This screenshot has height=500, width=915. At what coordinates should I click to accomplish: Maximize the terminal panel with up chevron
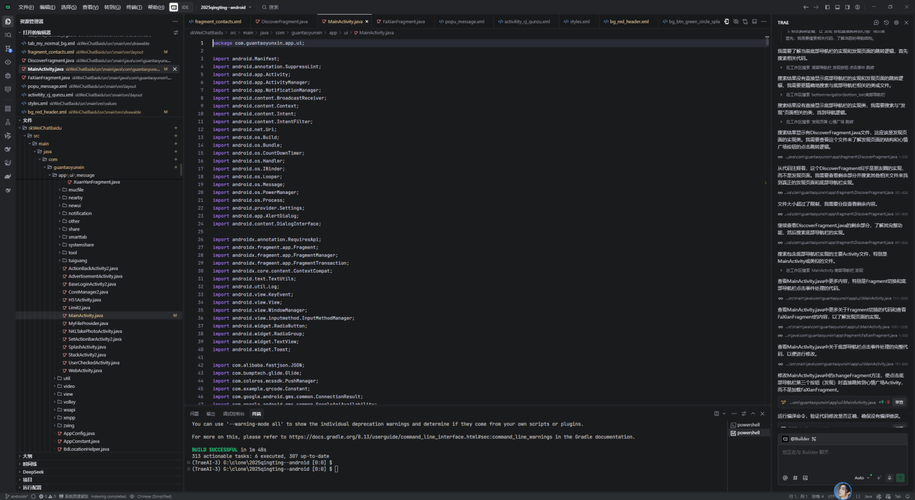(x=753, y=414)
